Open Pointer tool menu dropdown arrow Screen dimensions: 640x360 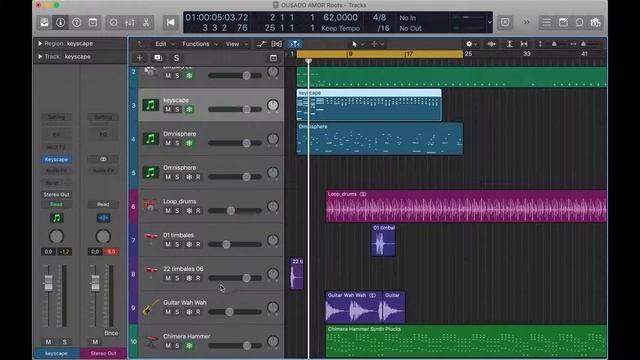click(x=362, y=44)
